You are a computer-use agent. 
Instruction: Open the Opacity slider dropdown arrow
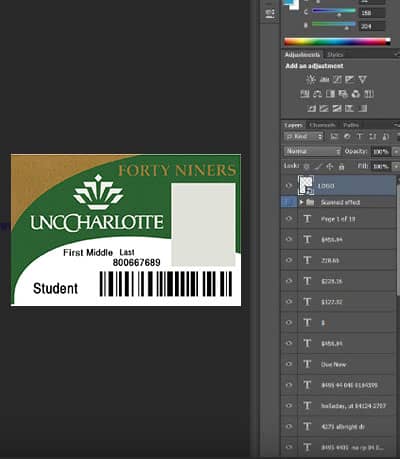pyautogui.click(x=396, y=152)
